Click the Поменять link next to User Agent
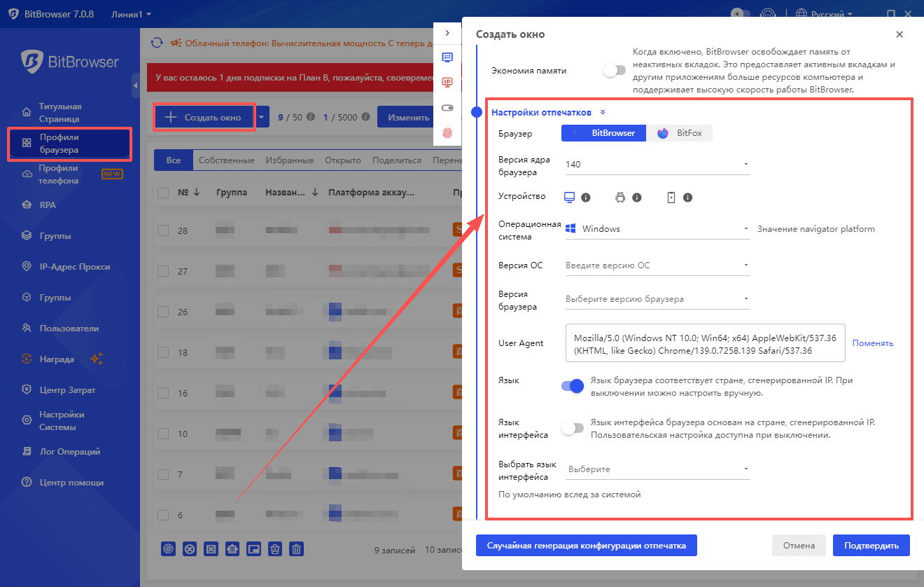924x587 pixels. 872,343
